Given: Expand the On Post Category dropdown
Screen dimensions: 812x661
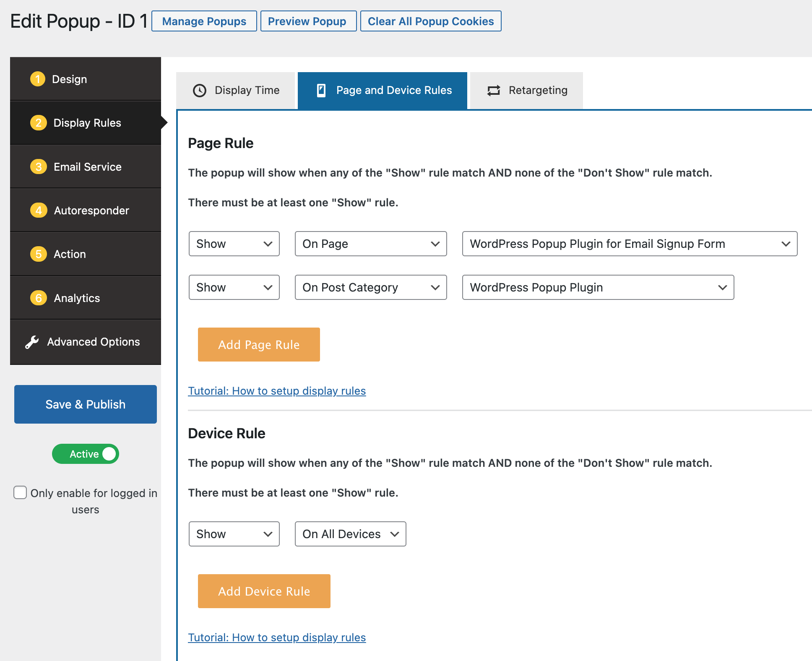Looking at the screenshot, I should (371, 287).
